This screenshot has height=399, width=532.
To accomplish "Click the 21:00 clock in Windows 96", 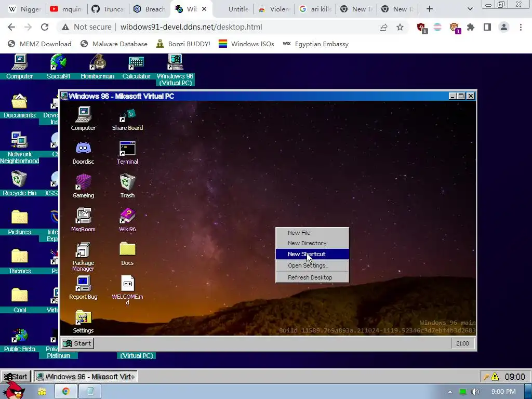I will coord(462,343).
